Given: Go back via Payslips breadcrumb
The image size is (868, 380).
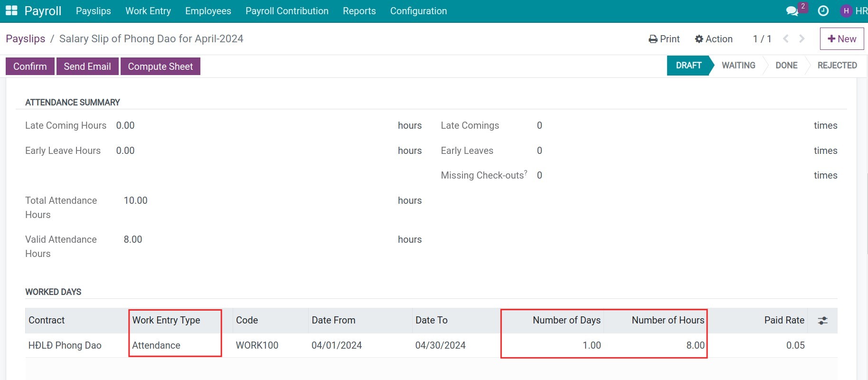Looking at the screenshot, I should pyautogui.click(x=26, y=38).
